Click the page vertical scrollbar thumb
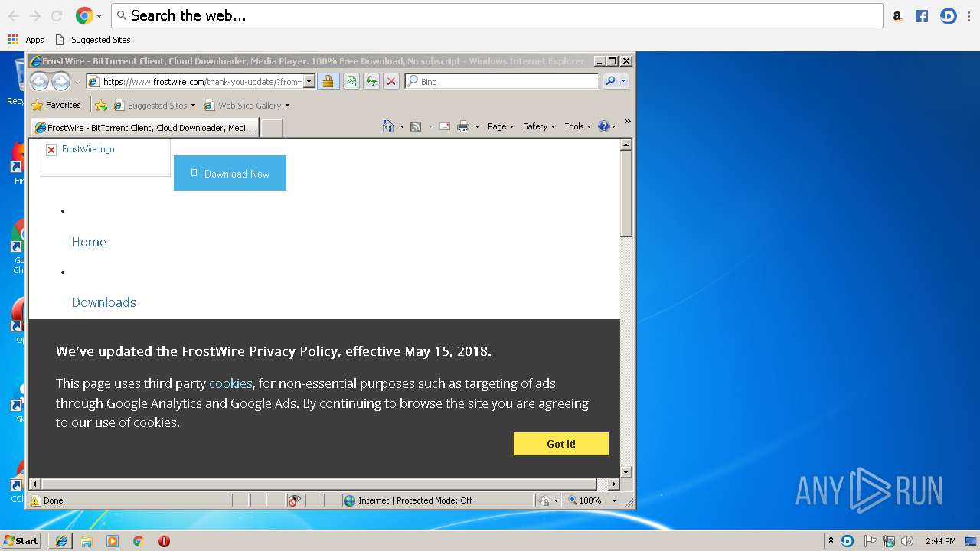This screenshot has height=551, width=980. 626,194
